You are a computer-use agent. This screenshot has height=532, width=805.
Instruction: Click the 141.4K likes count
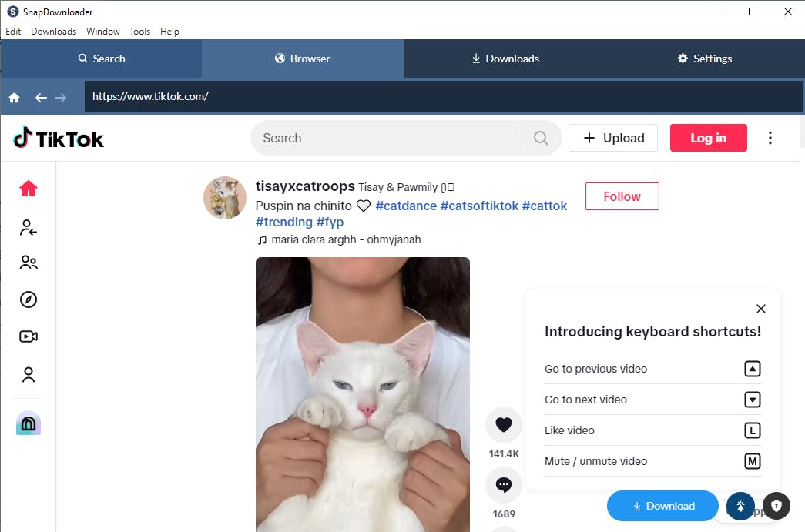pos(504,454)
